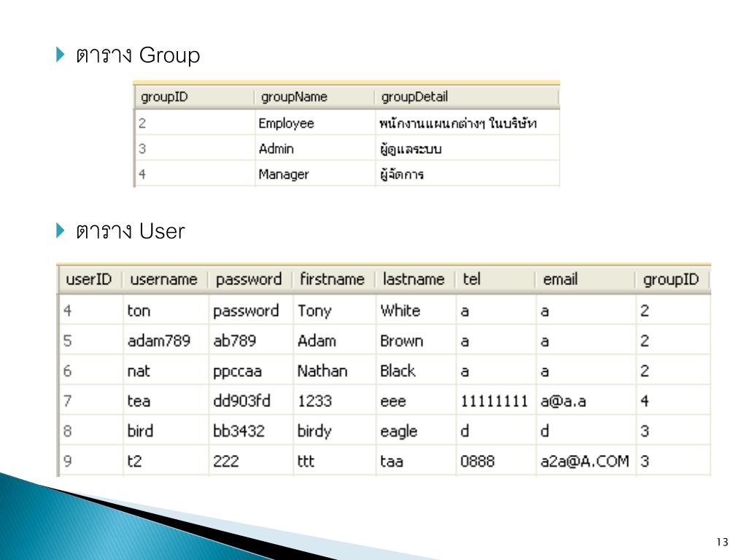
Task: Select the userID cell '9'
Action: (x=91, y=461)
